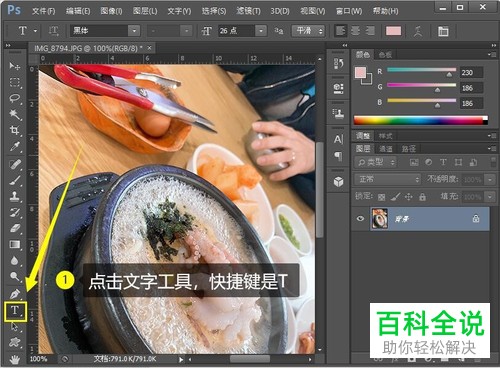Switch to the 色板 tab
The image size is (500, 368).
385,55
